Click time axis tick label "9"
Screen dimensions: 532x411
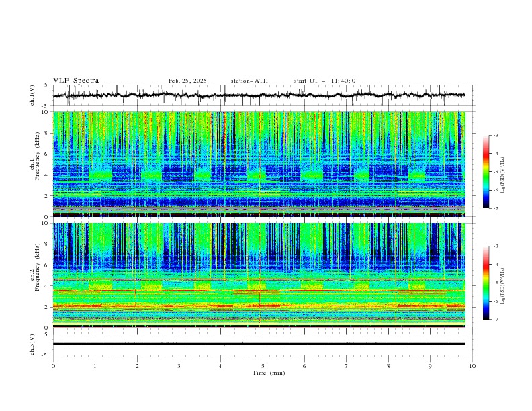point(430,366)
